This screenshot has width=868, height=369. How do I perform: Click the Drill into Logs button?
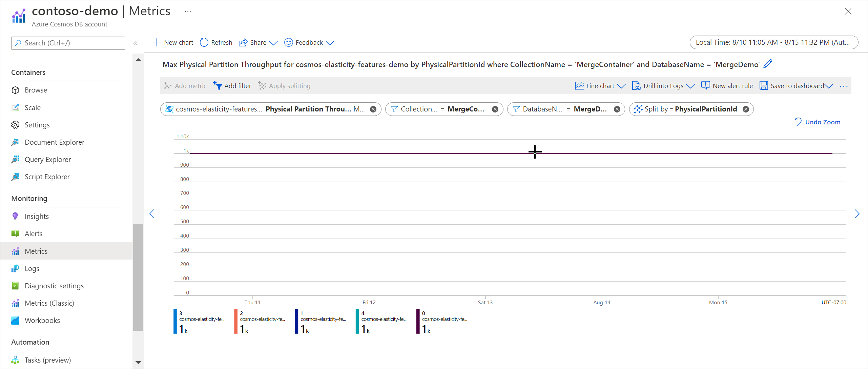click(663, 85)
